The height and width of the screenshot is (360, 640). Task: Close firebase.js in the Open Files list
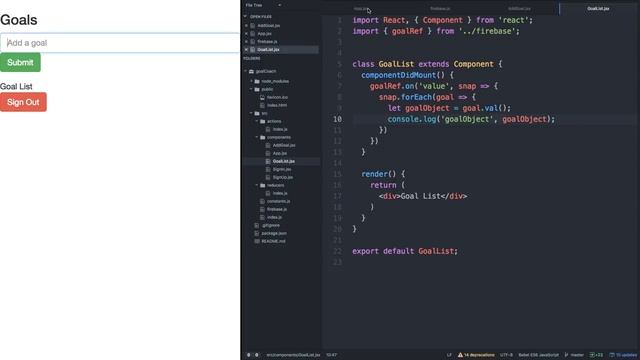coord(246,42)
